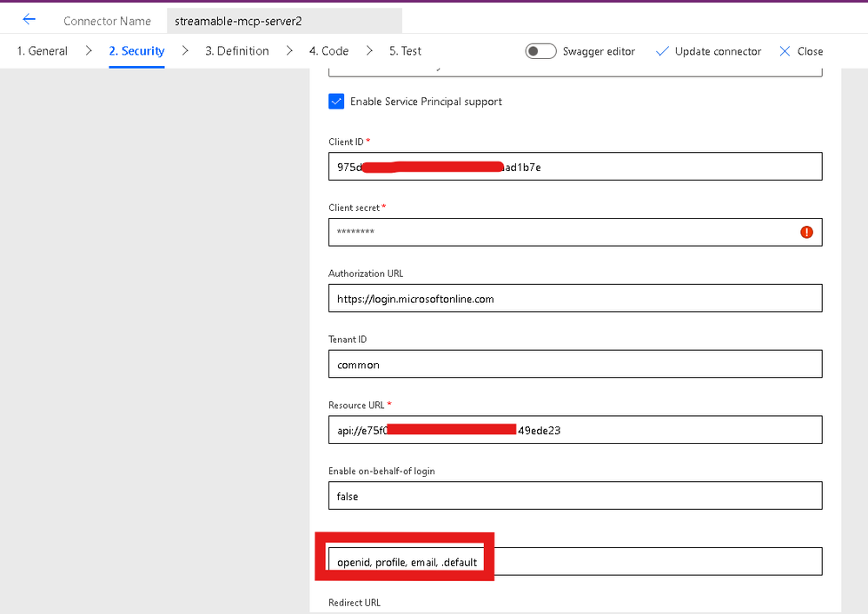The height and width of the screenshot is (614, 868).
Task: Uncheck Enable Service Principal support
Action: pos(336,102)
